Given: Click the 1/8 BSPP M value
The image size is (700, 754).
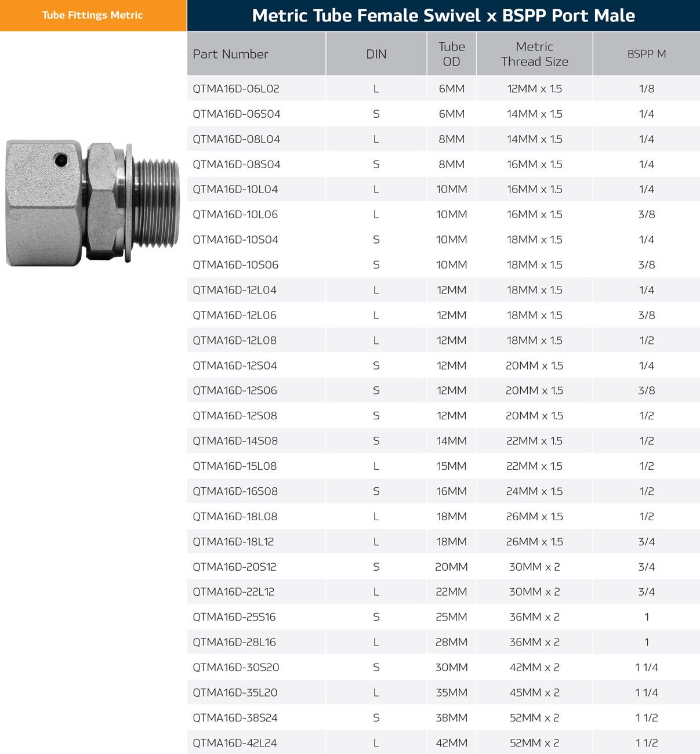Looking at the screenshot, I should click(x=646, y=89).
